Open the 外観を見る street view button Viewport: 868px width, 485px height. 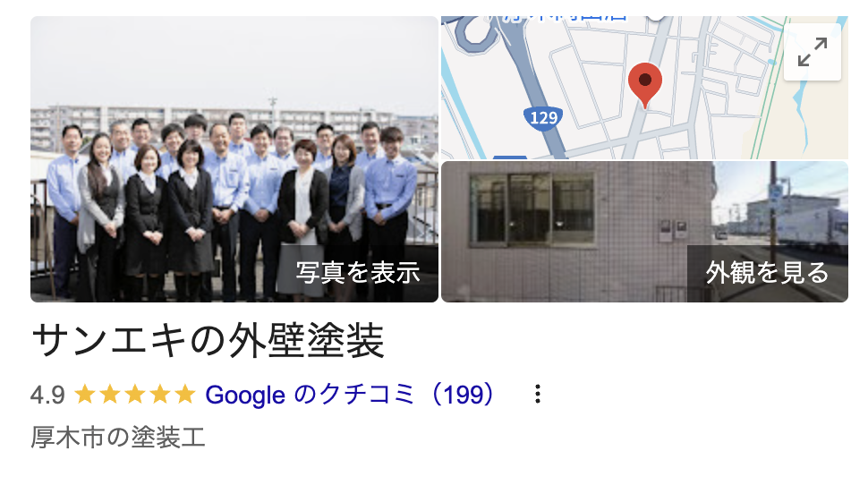click(x=767, y=273)
